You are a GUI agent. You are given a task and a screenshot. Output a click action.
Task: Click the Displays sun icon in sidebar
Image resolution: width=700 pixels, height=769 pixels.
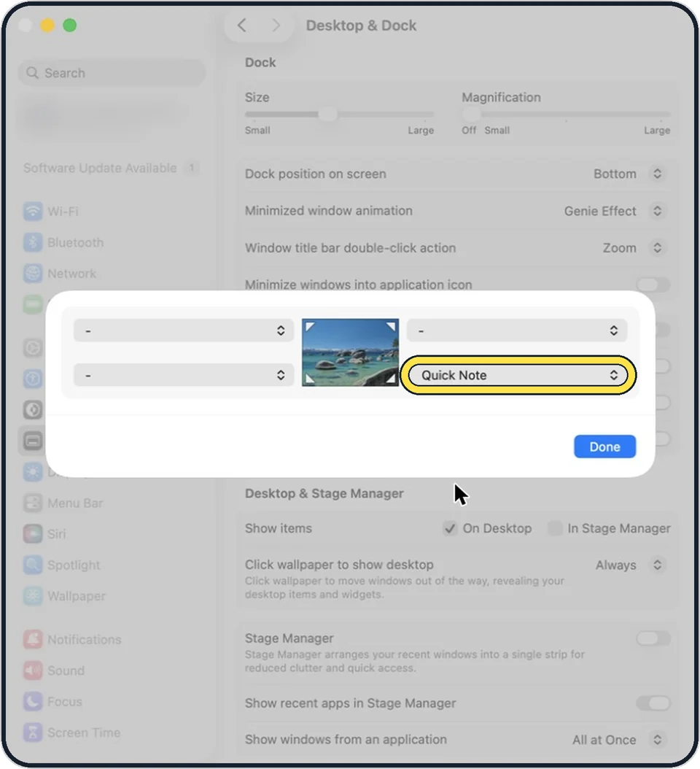[33, 472]
